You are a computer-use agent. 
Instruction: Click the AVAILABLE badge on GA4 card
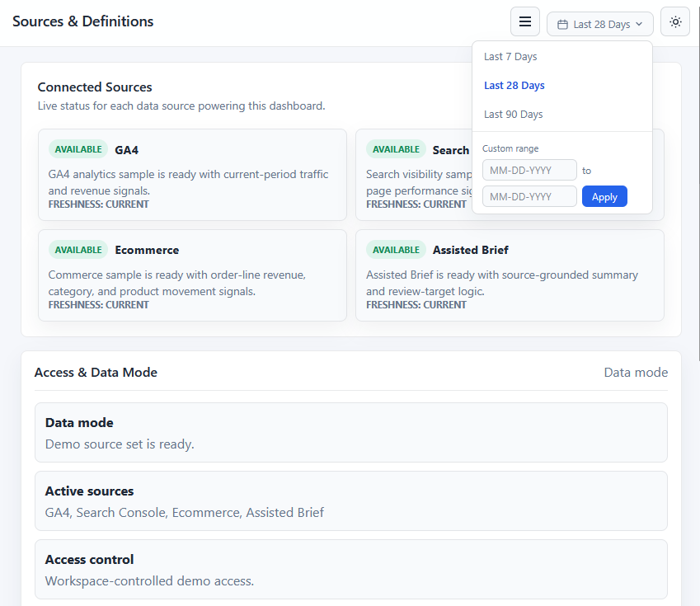pyautogui.click(x=78, y=149)
